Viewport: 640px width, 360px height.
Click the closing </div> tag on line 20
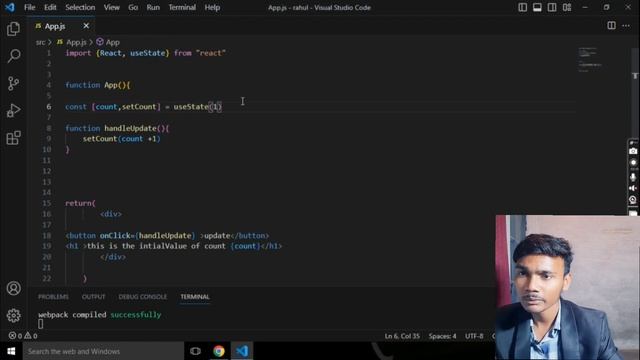[113, 257]
